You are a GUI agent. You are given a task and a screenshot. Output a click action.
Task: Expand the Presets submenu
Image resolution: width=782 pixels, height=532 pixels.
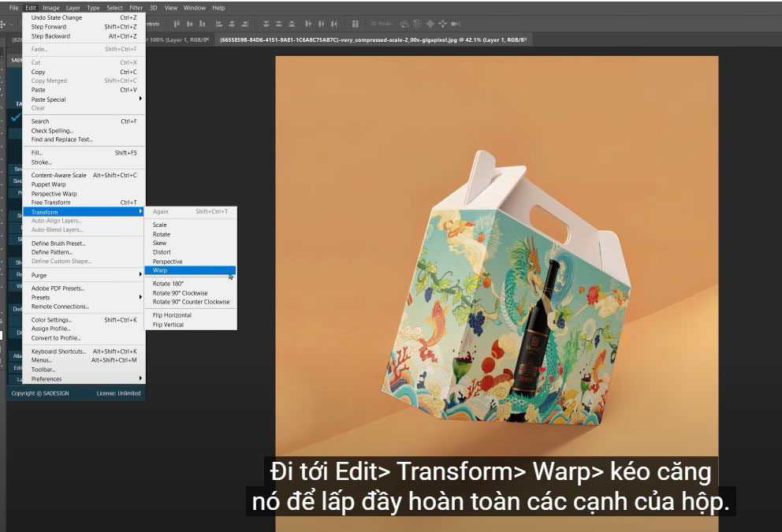(84, 297)
